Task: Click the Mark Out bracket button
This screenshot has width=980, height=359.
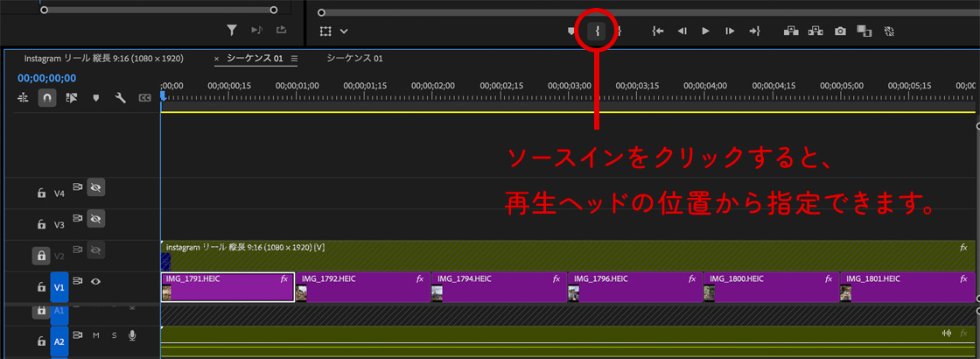Action: 619,31
